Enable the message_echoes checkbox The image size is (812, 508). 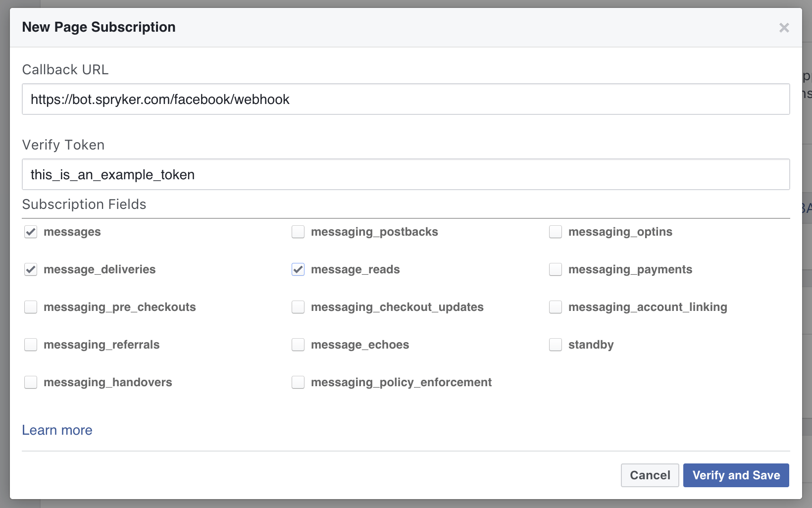coord(298,345)
